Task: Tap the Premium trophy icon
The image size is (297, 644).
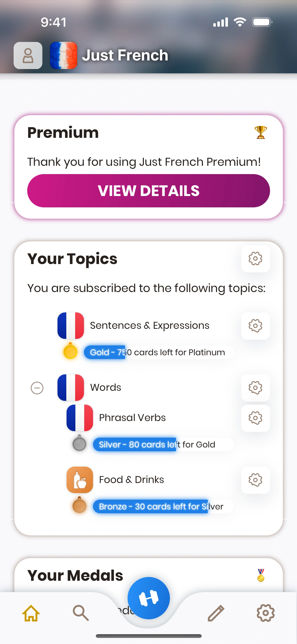Action: 261,132
